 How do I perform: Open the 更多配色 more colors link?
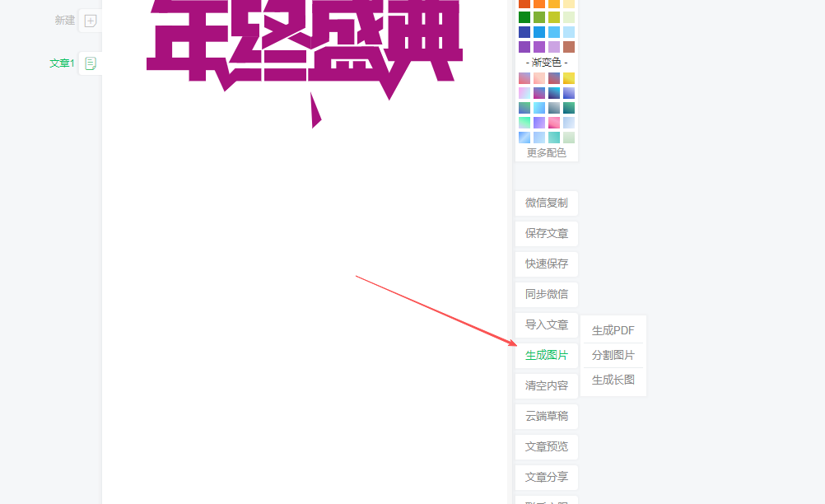546,152
